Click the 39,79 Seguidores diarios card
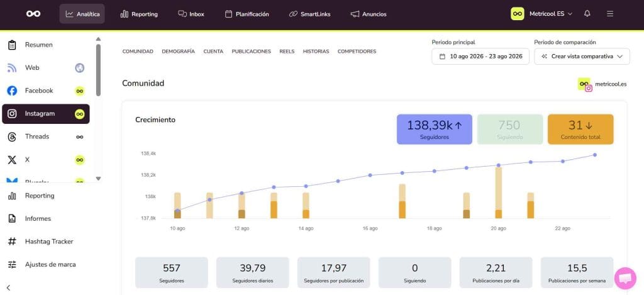The image size is (644, 295). coord(253,272)
